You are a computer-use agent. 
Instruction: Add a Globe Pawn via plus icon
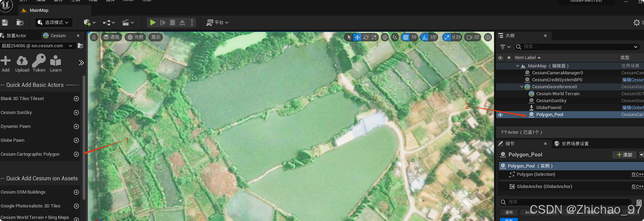pyautogui.click(x=76, y=140)
